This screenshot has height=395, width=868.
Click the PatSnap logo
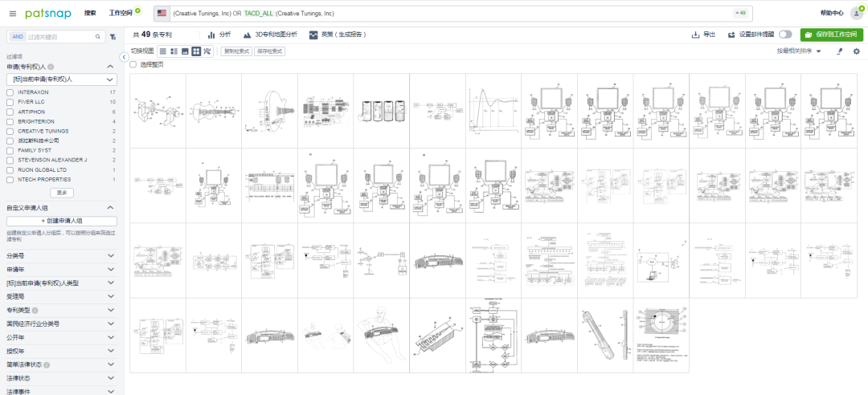[x=47, y=13]
